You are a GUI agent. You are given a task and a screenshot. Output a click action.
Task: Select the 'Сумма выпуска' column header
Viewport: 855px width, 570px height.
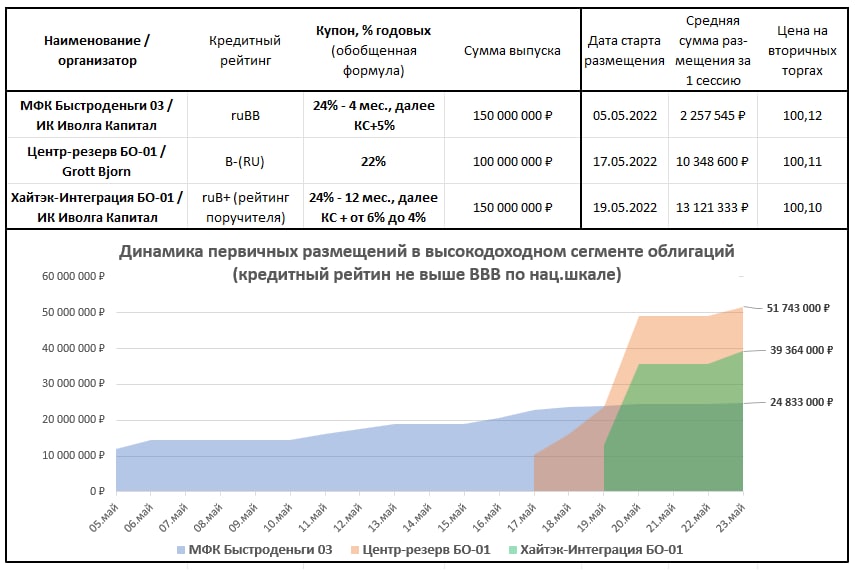pyautogui.click(x=512, y=50)
